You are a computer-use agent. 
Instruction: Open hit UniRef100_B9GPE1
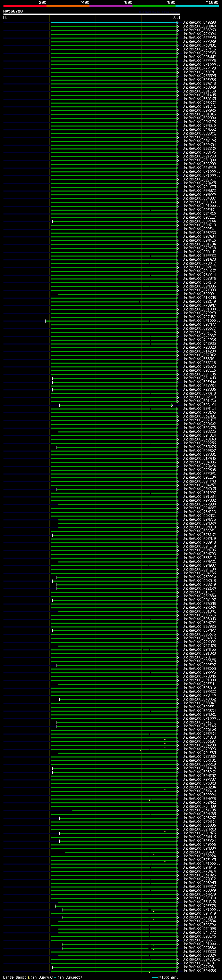tap(199, 531)
